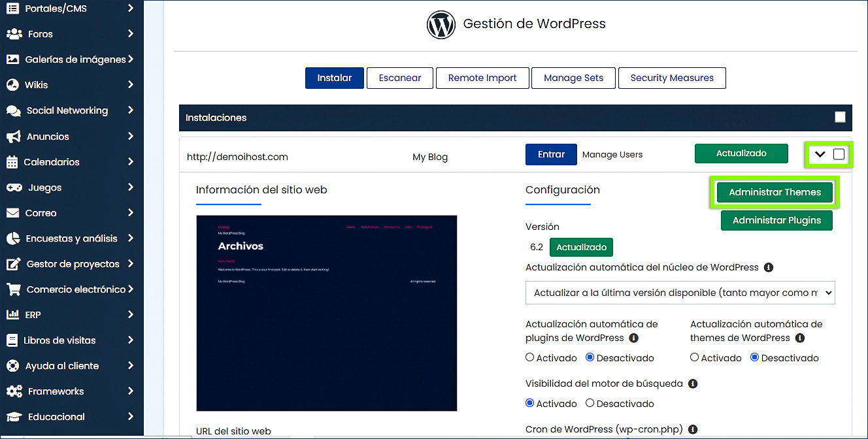Screen dimensions: 868x439
Task: Click the Información del sitio web heading
Action: (261, 190)
